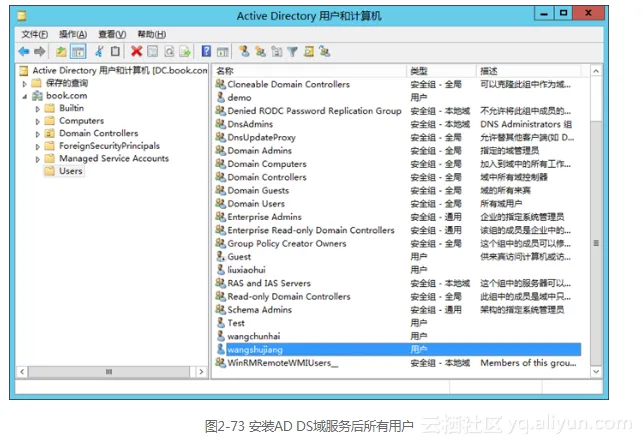Select the Guest user
This screenshot has width=643, height=445.
point(398,257)
